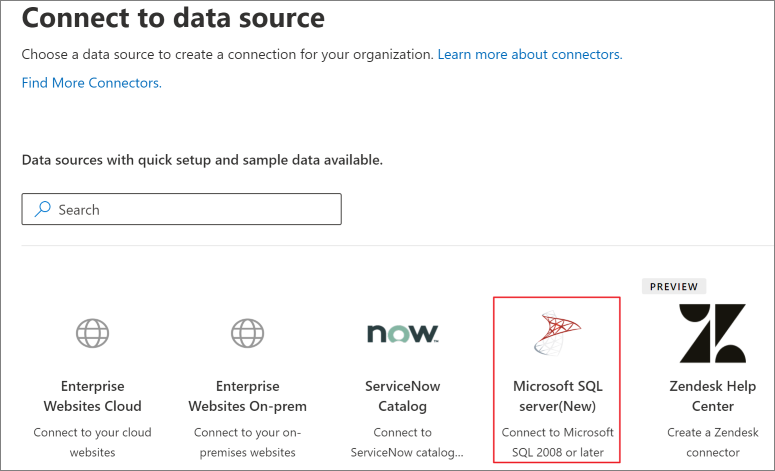
Task: Choose Zendesk Help Center title
Action: (x=713, y=396)
